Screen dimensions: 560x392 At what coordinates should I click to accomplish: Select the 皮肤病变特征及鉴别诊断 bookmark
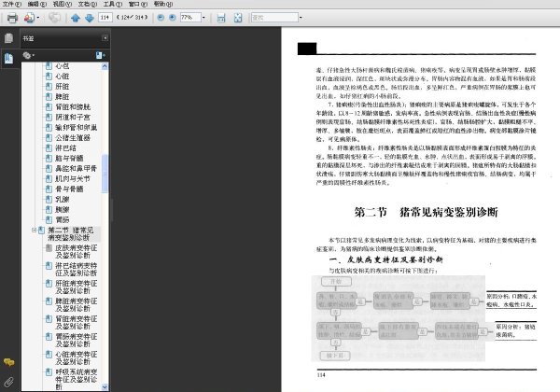point(77,252)
